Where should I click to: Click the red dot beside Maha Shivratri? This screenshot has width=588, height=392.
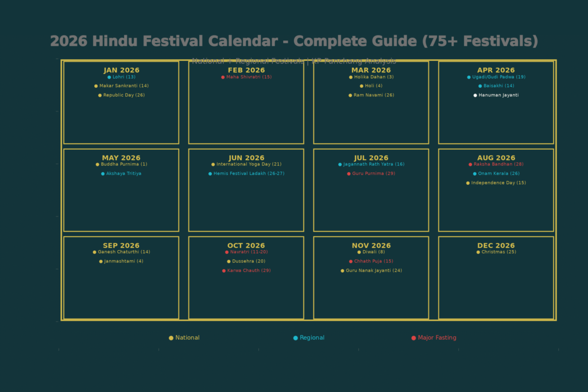coord(223,77)
